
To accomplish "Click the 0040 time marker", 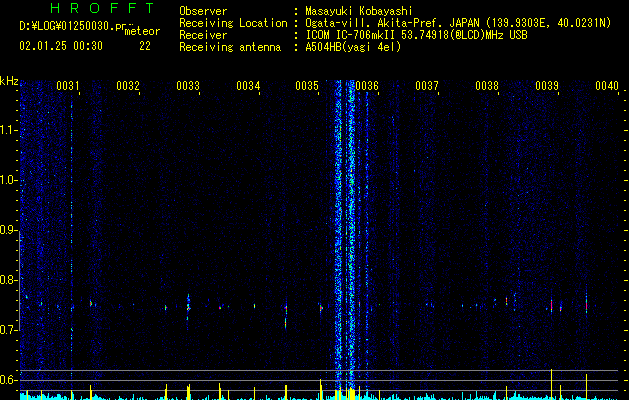I will [607, 85].
